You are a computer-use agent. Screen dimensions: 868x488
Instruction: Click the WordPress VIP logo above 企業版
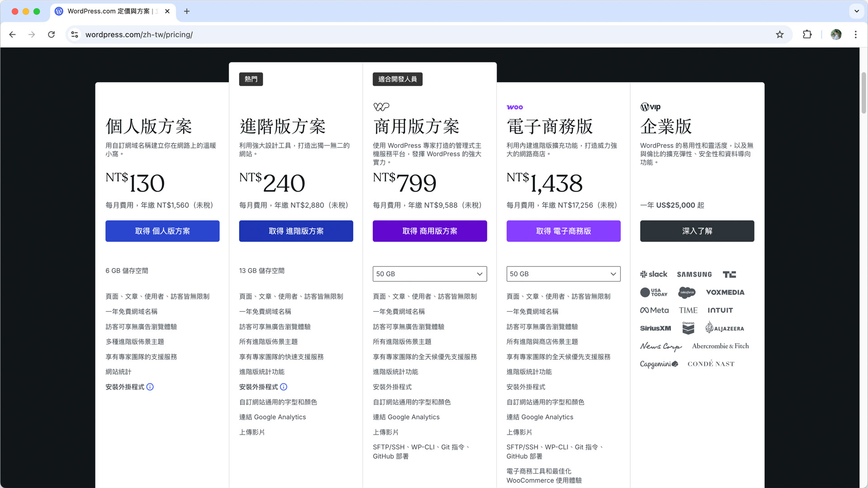(x=650, y=107)
